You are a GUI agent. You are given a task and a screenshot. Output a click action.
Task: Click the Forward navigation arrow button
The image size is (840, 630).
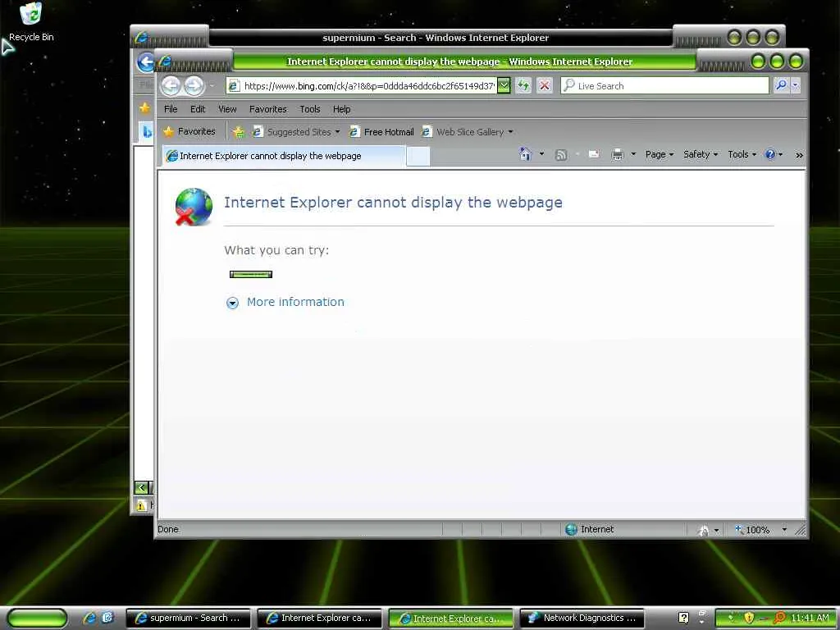coord(194,85)
